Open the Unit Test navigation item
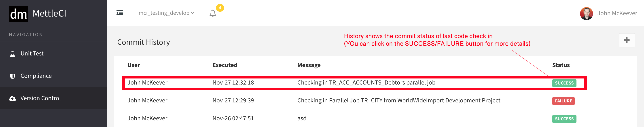The width and height of the screenshot is (644, 127). [32, 53]
